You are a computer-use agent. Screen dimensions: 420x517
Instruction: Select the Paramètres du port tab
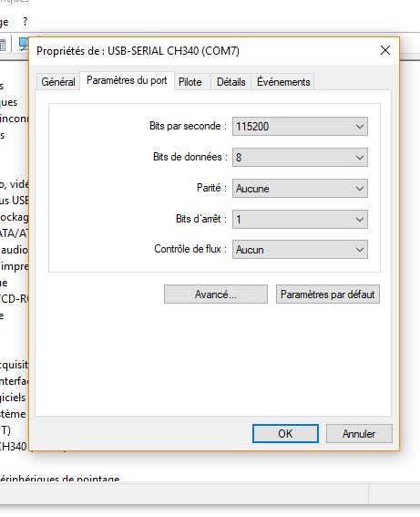(127, 80)
